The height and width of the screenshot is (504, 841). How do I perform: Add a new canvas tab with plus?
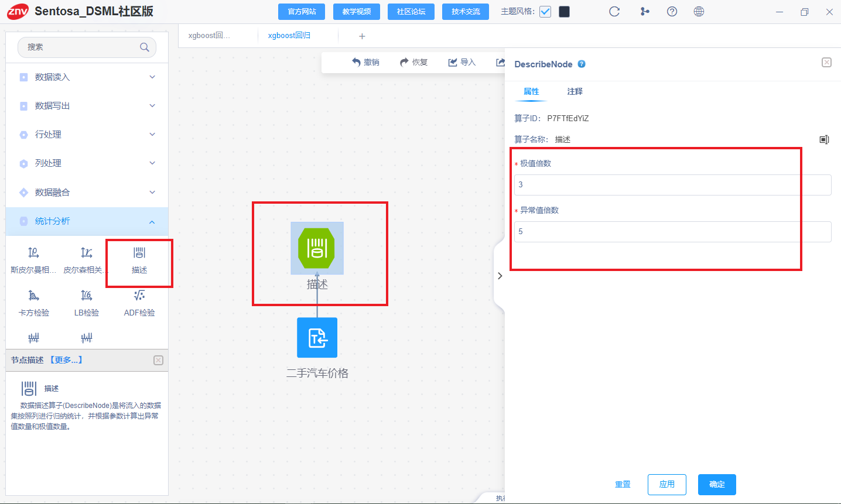(362, 36)
